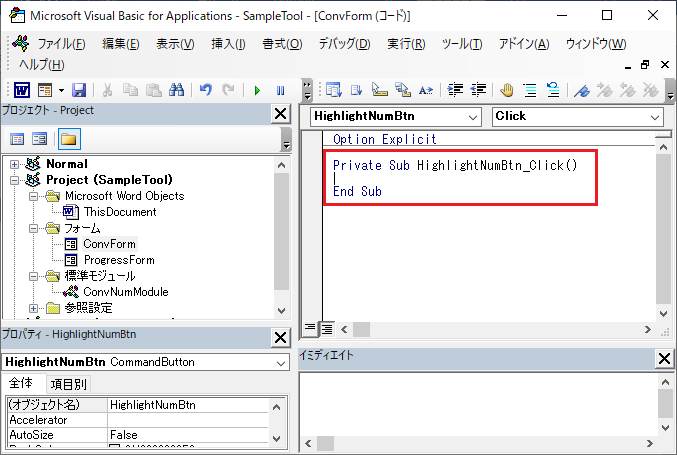Click inside the イミディエイト text area
The width and height of the screenshot is (677, 455).
(478, 404)
